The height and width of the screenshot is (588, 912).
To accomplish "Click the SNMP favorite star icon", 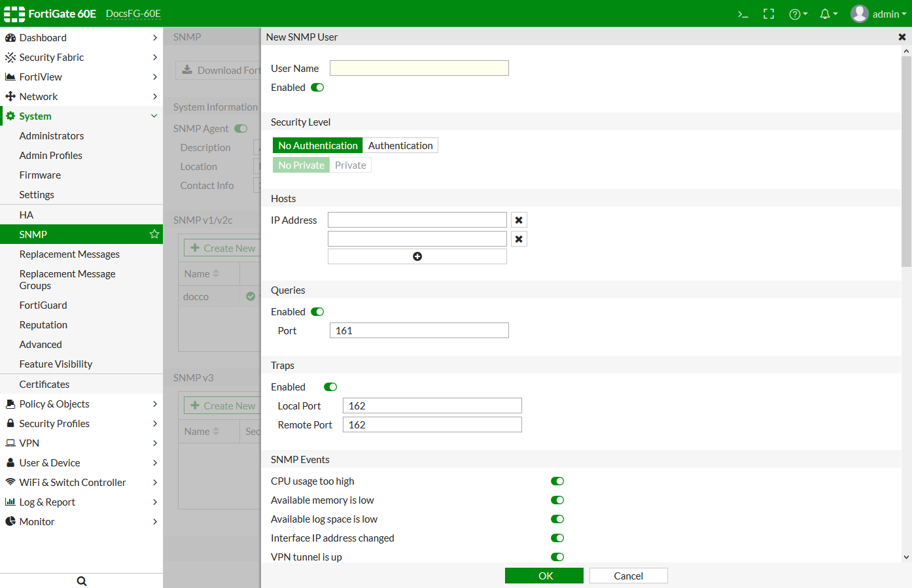I will coord(154,234).
